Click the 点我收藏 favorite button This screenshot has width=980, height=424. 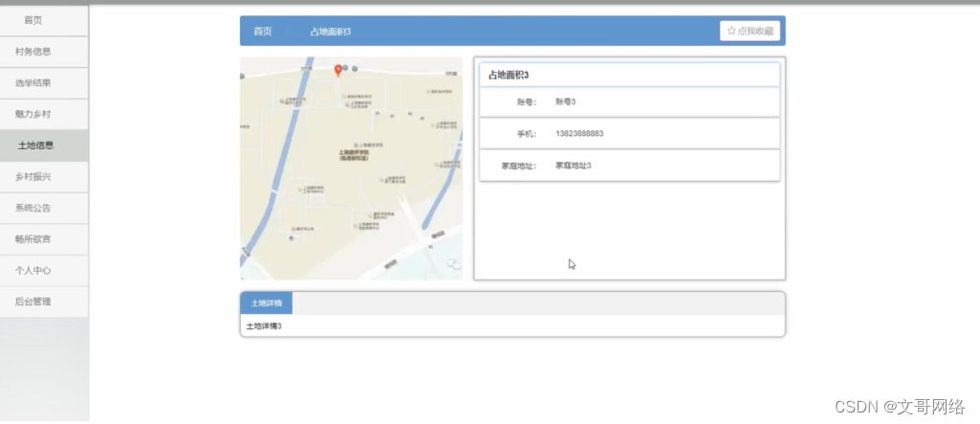pyautogui.click(x=750, y=31)
